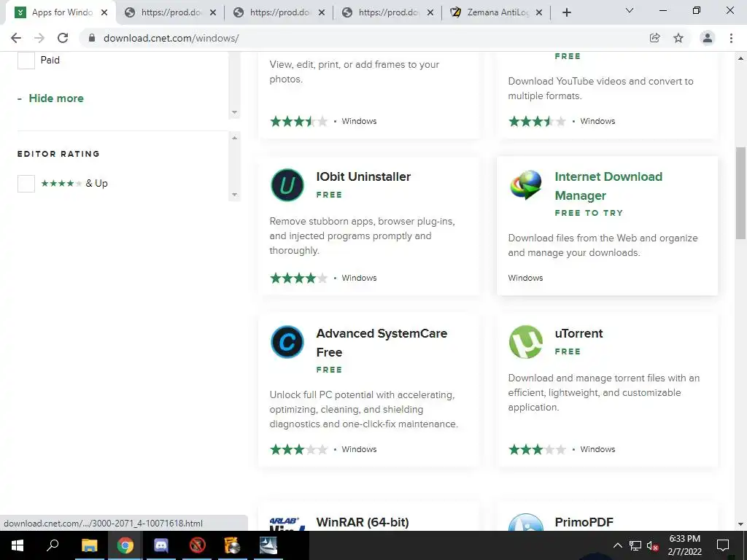Screen dimensions: 747x560
Task: Click the Internet Download Manager globe icon
Action: 526,184
